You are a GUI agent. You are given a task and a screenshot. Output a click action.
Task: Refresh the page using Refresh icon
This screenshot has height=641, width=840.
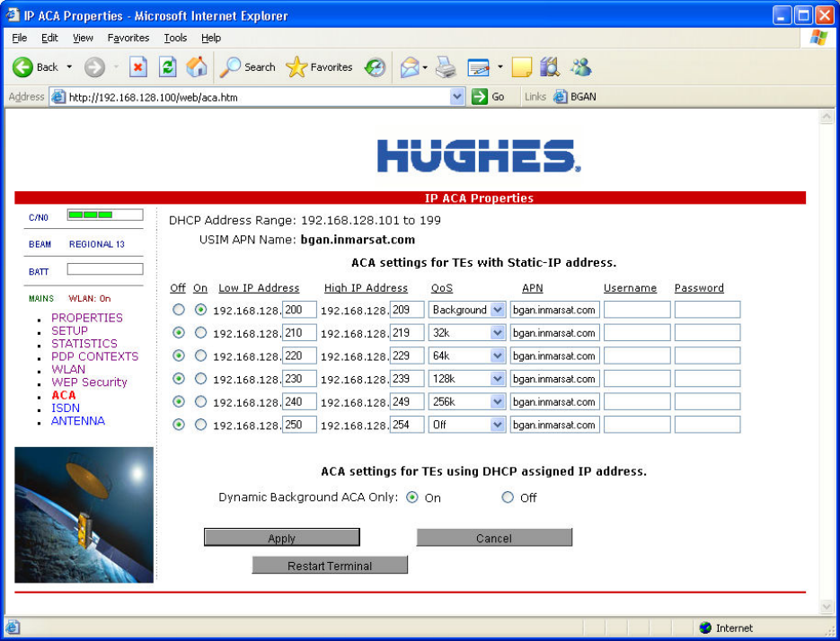[168, 67]
